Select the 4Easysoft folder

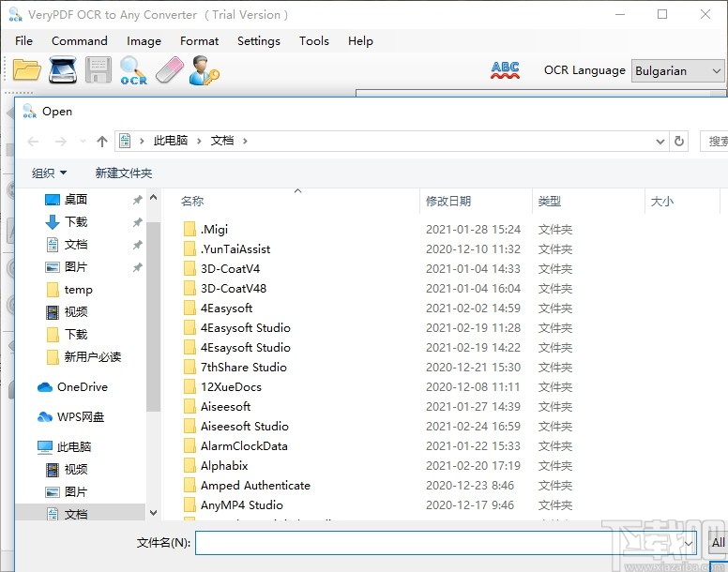[227, 308]
